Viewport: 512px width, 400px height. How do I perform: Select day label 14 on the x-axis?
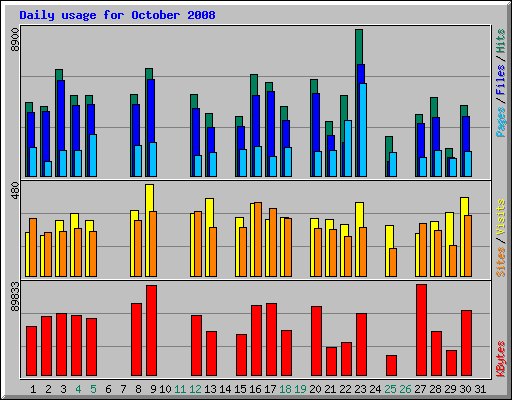[225, 389]
